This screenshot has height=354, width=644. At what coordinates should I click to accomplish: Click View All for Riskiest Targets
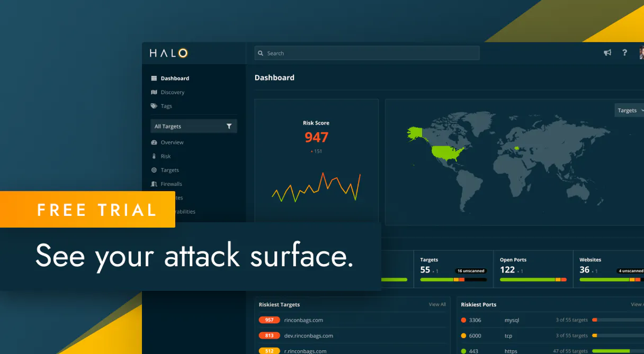tap(437, 304)
